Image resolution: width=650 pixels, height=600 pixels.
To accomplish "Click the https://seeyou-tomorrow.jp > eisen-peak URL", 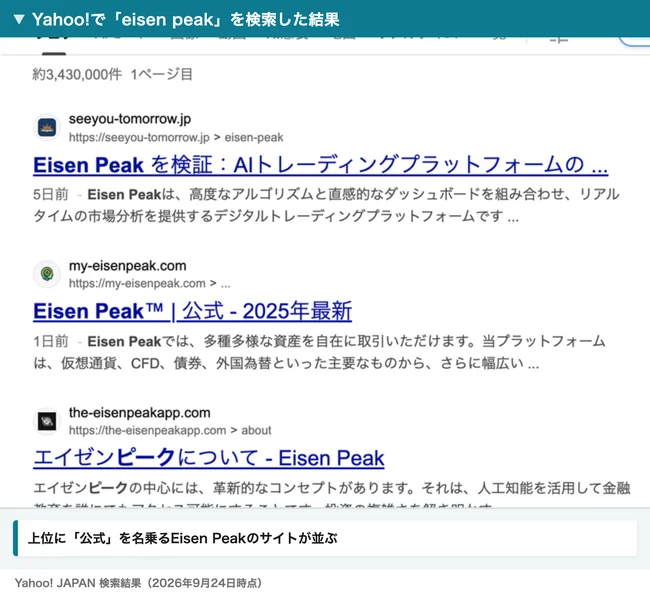I will tap(176, 137).
